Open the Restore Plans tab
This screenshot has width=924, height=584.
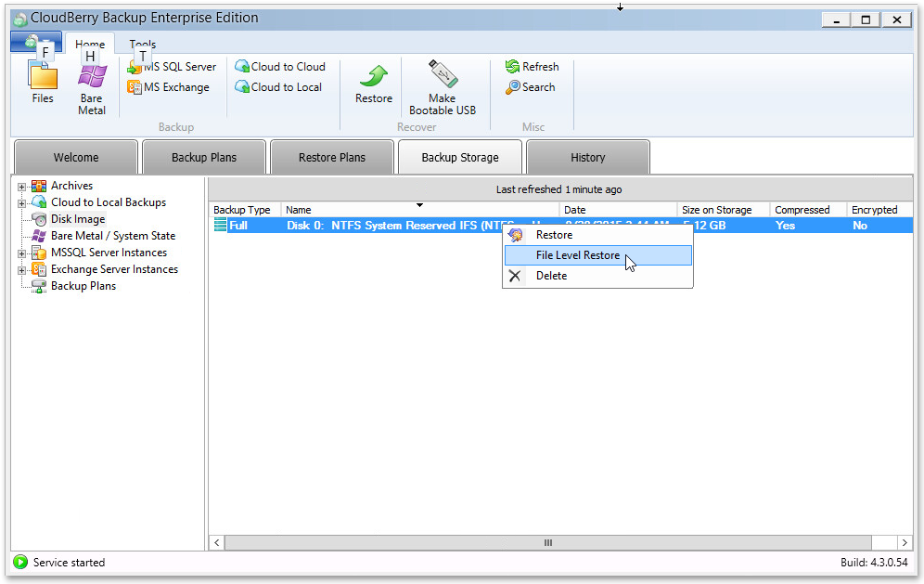click(332, 158)
